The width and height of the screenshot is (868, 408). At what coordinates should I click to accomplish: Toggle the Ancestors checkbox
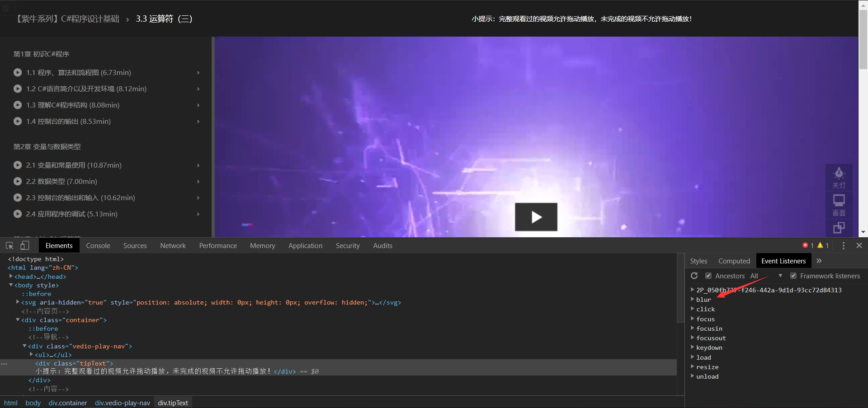click(708, 276)
